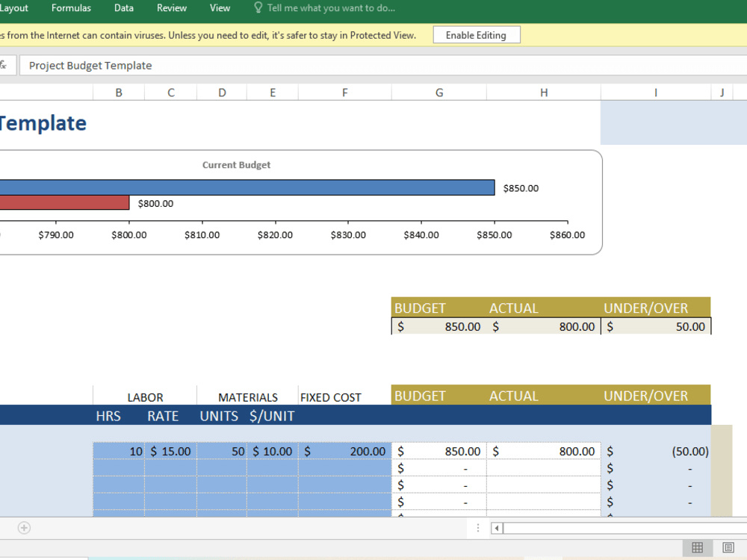Switch to Page Layout view icon
Image resolution: width=747 pixels, height=560 pixels.
(728, 547)
